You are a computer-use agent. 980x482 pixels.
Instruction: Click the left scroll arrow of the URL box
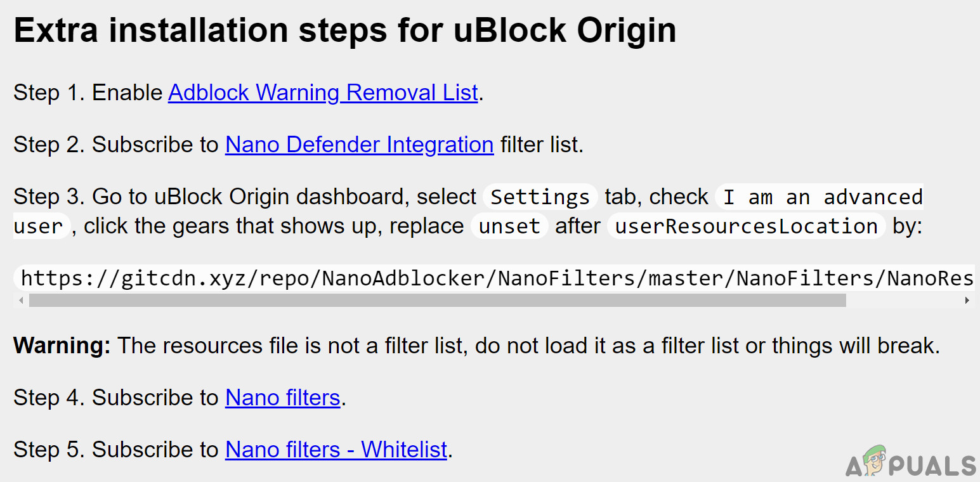21,300
